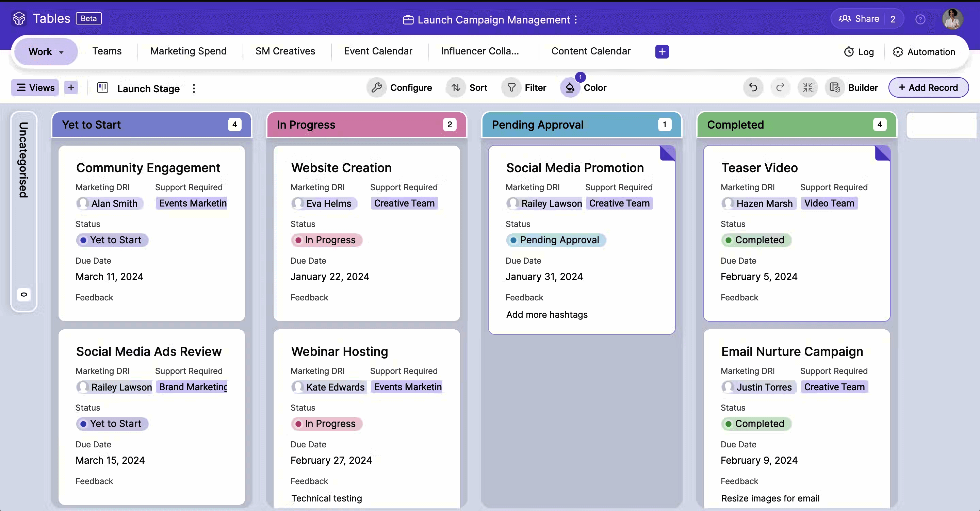
Task: Click the help question mark icon
Action: [x=920, y=19]
